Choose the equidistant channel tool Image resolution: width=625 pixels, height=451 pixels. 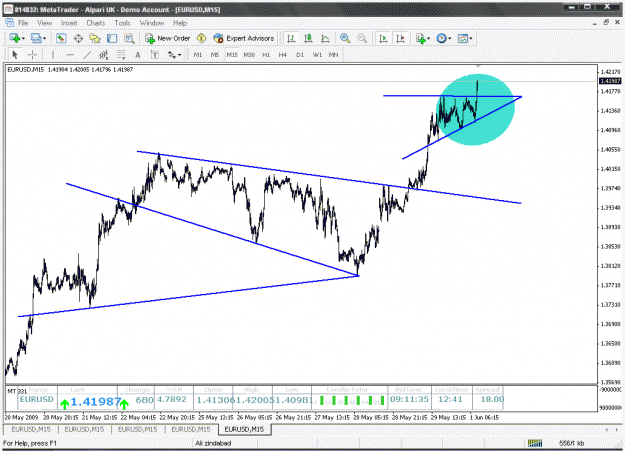pos(104,55)
